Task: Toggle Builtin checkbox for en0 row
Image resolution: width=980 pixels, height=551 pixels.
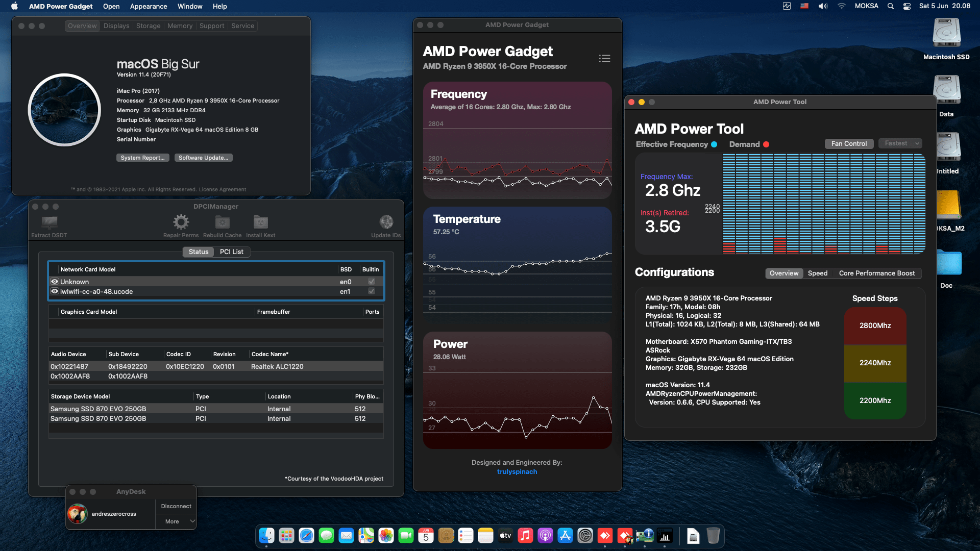Action: [x=372, y=282]
